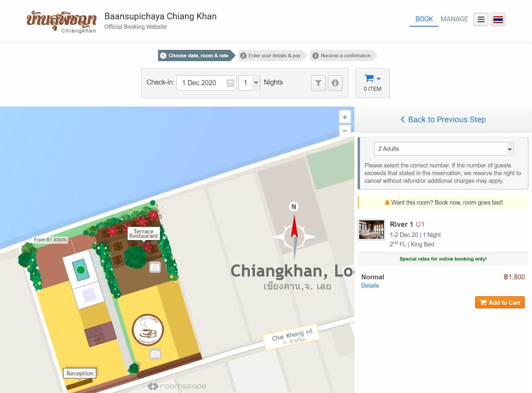Open the shopping cart 0 ITEM

pos(372,83)
